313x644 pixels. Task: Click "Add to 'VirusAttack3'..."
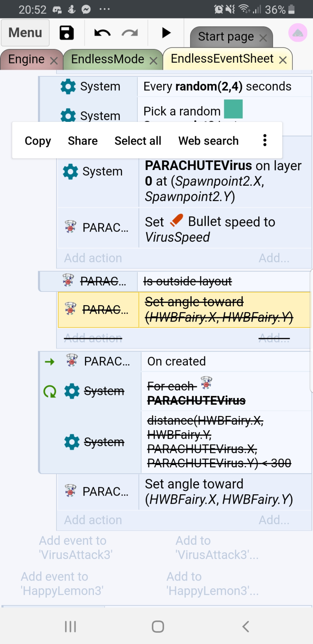point(217,548)
